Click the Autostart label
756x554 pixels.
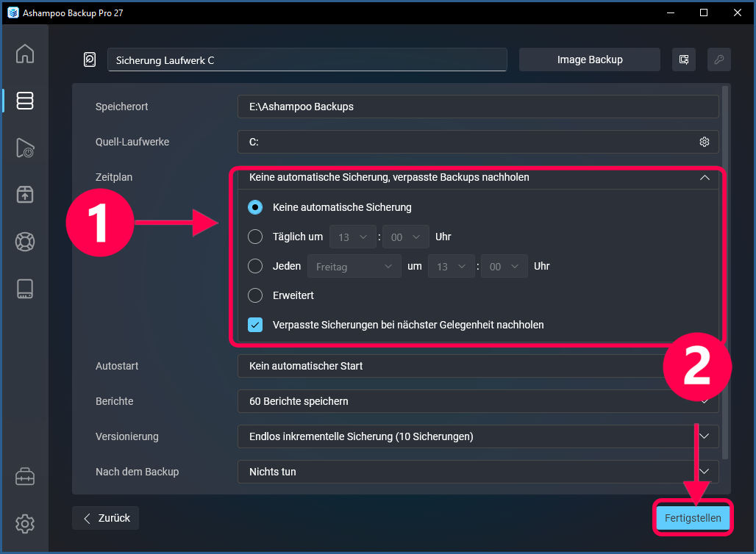[117, 366]
